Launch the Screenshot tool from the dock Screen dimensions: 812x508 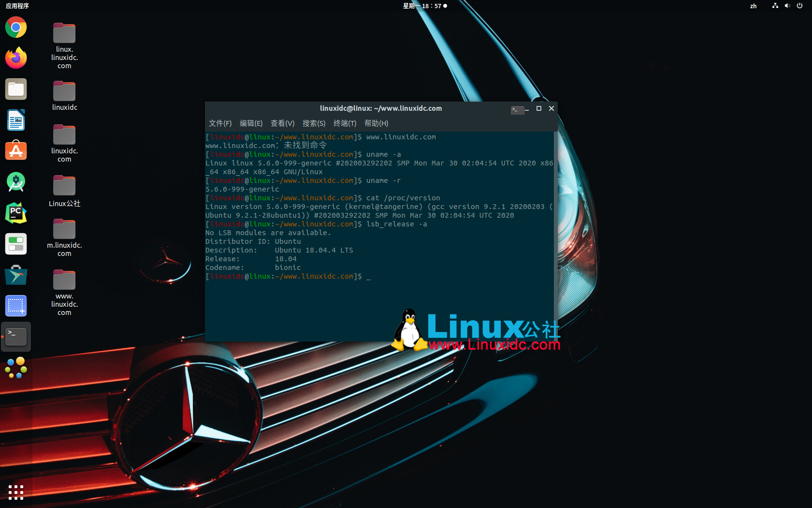tap(16, 305)
